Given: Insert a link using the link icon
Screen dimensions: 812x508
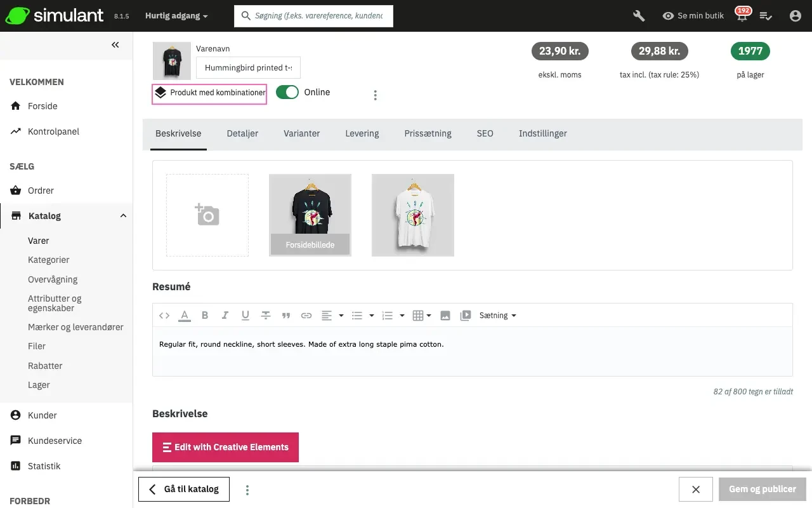Looking at the screenshot, I should (306, 316).
